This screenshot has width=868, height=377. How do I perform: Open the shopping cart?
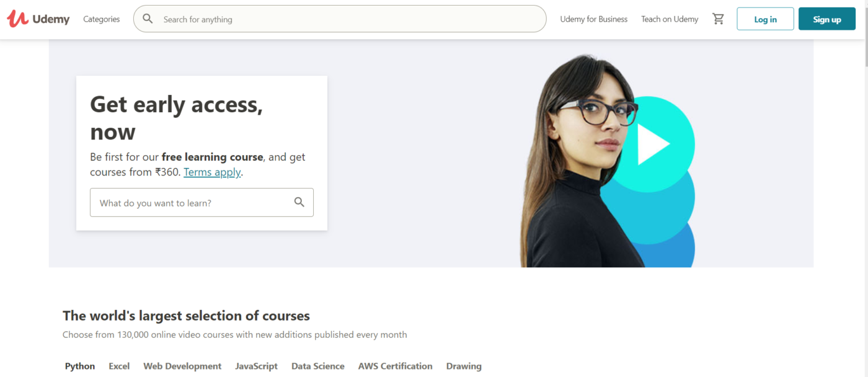(x=718, y=19)
